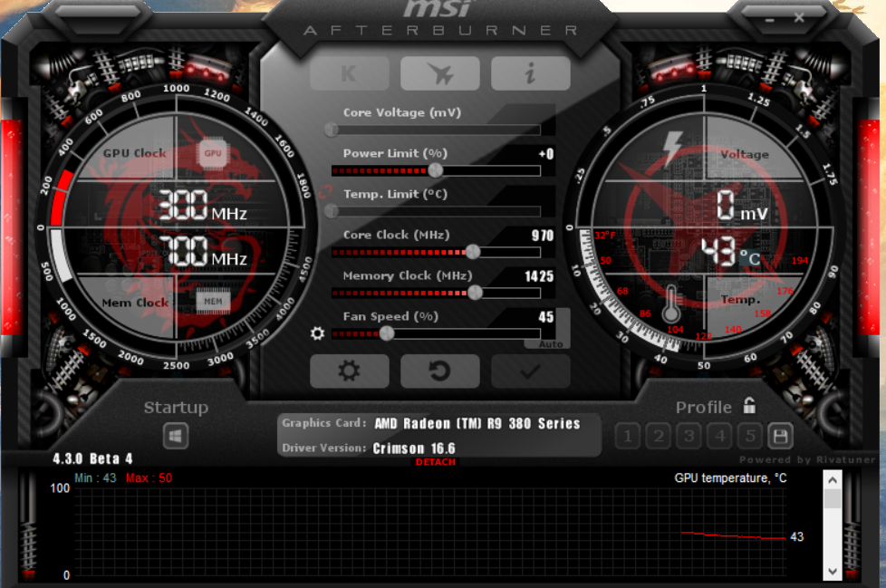Image resolution: width=886 pixels, height=588 pixels.
Task: Toggle the Windows startup icon
Action: pos(176,436)
